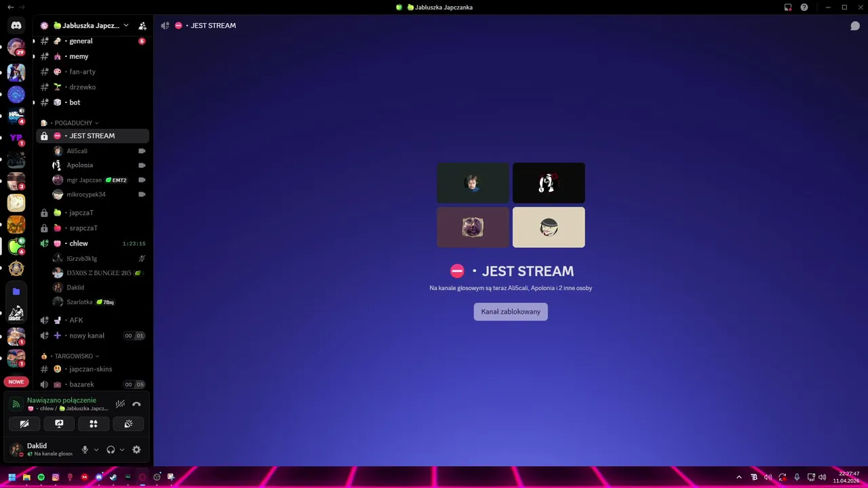This screenshot has height=488, width=868.
Task: Click D3X0S Z BUNGEE member row
Action: 100,273
